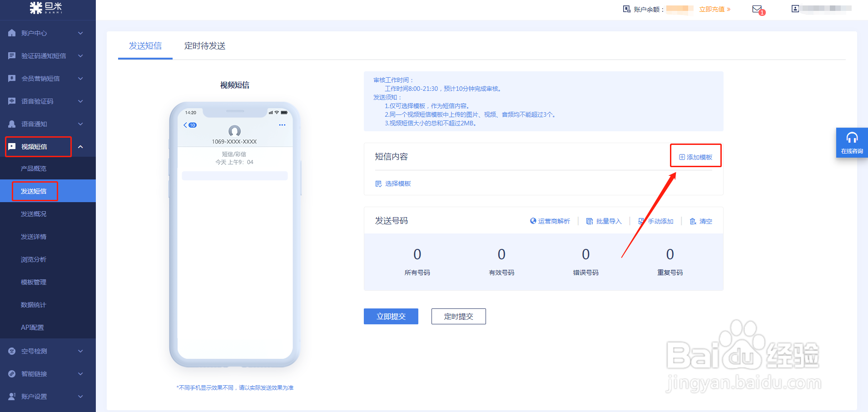The image size is (868, 412).
Task: Open 模板管理 in the sidebar
Action: 34,282
